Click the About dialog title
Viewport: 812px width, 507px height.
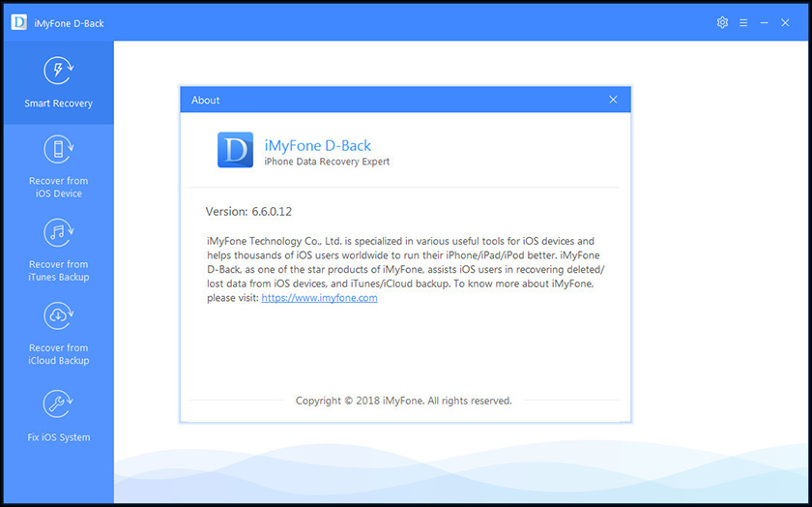206,100
